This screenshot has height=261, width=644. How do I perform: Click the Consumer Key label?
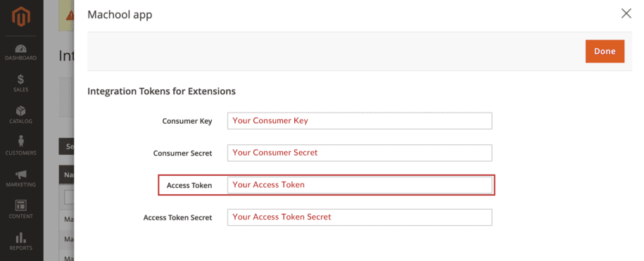[x=187, y=121]
